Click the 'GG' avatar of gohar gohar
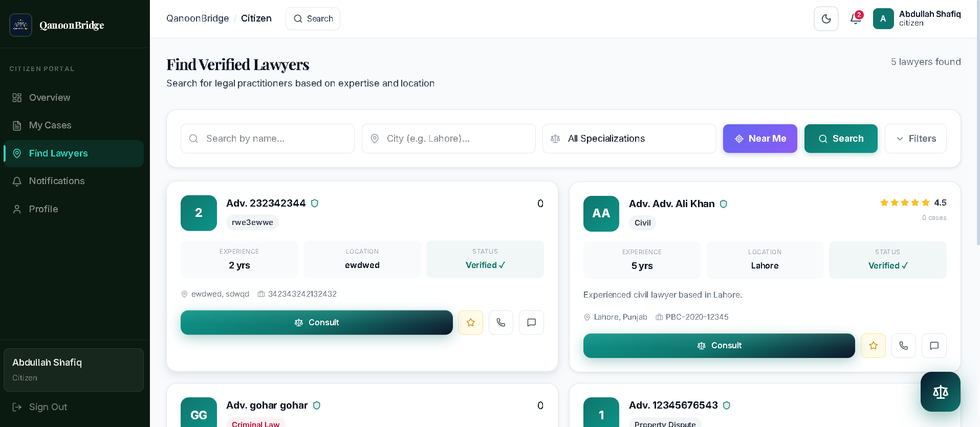Screen dimensions: 980x427 pos(199,412)
